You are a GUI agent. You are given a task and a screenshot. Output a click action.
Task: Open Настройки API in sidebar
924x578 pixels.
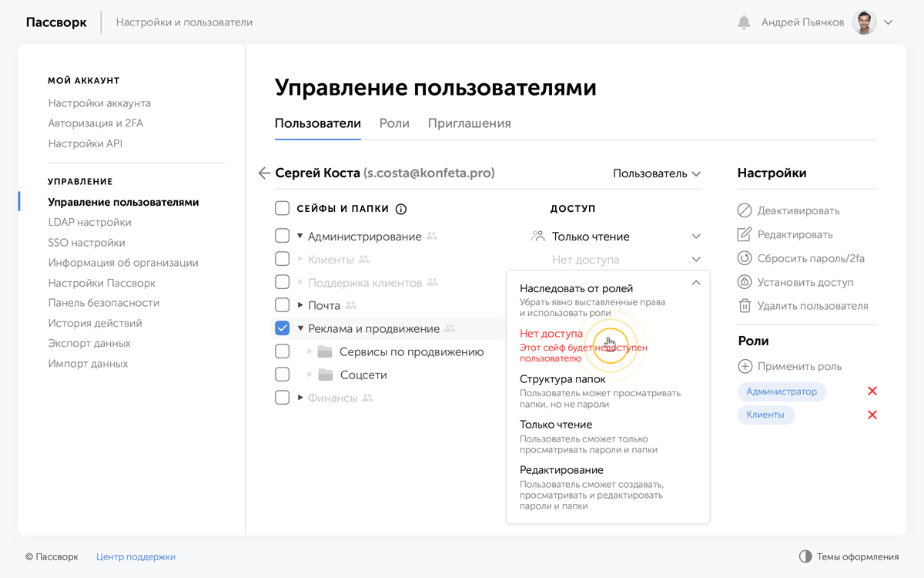(85, 143)
